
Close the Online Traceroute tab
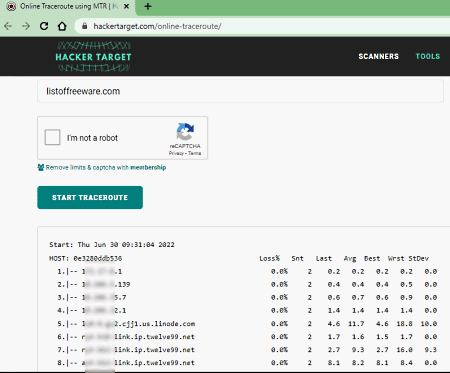click(127, 6)
